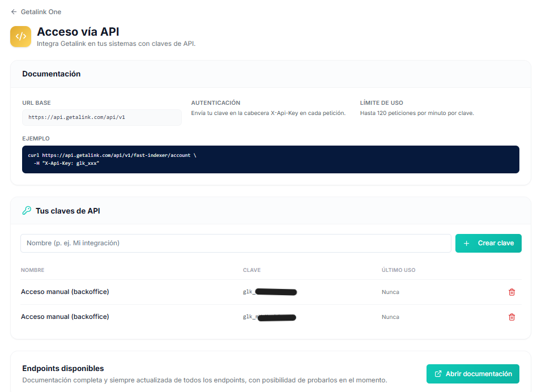Go back to Getalink One

[41, 12]
